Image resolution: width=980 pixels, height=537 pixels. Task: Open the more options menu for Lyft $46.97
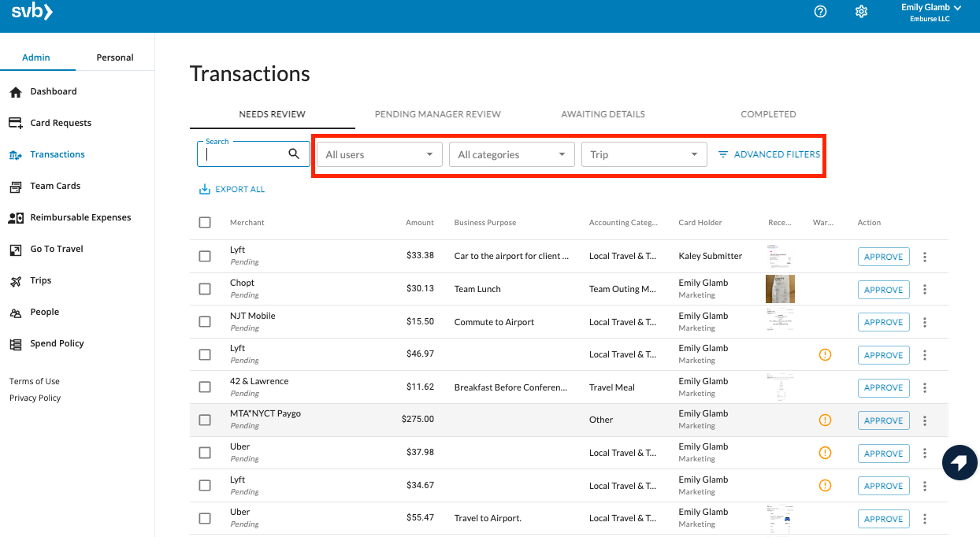click(x=925, y=355)
